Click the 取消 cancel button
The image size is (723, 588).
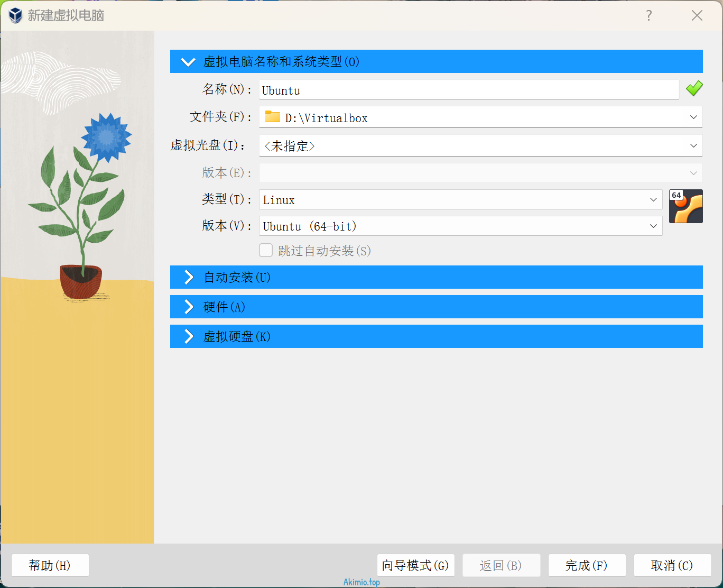tap(672, 565)
